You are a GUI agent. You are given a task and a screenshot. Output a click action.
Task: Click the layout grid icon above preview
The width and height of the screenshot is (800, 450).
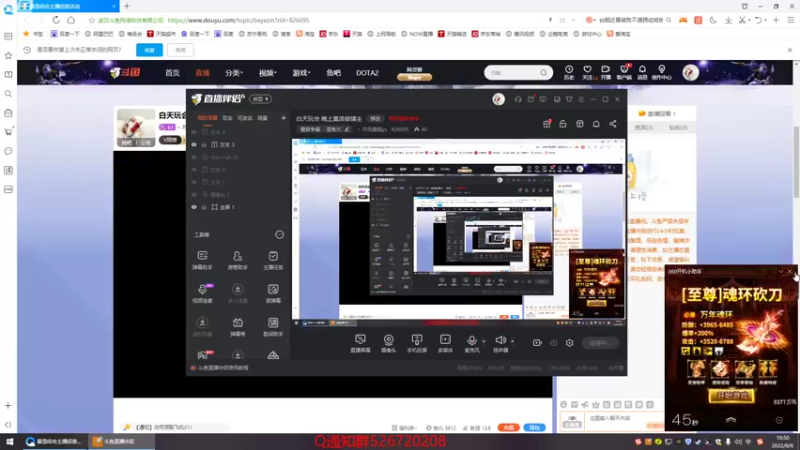click(580, 124)
